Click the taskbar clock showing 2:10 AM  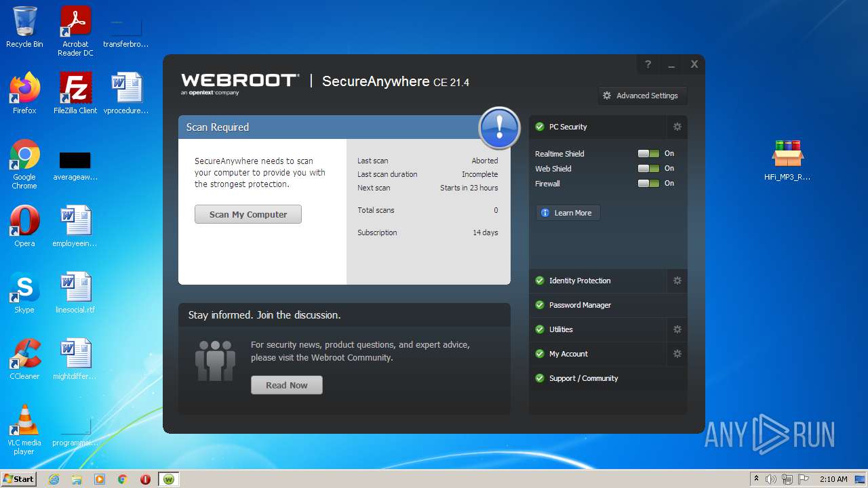(x=833, y=479)
